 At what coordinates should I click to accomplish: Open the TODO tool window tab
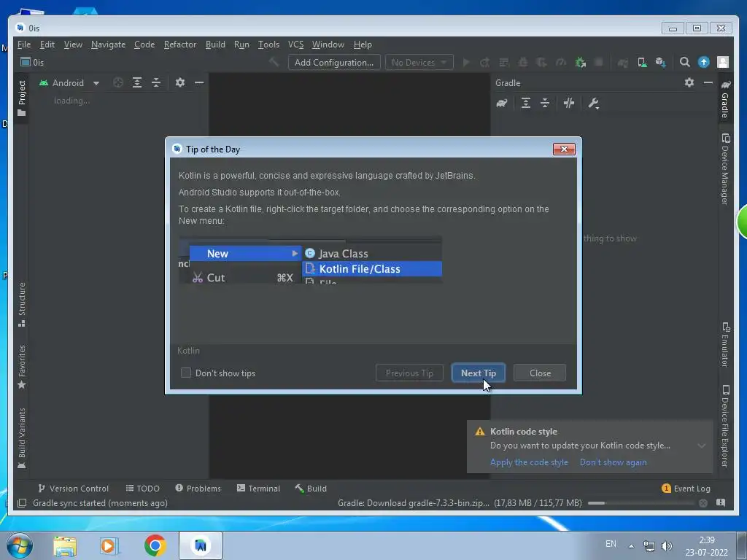click(x=142, y=489)
